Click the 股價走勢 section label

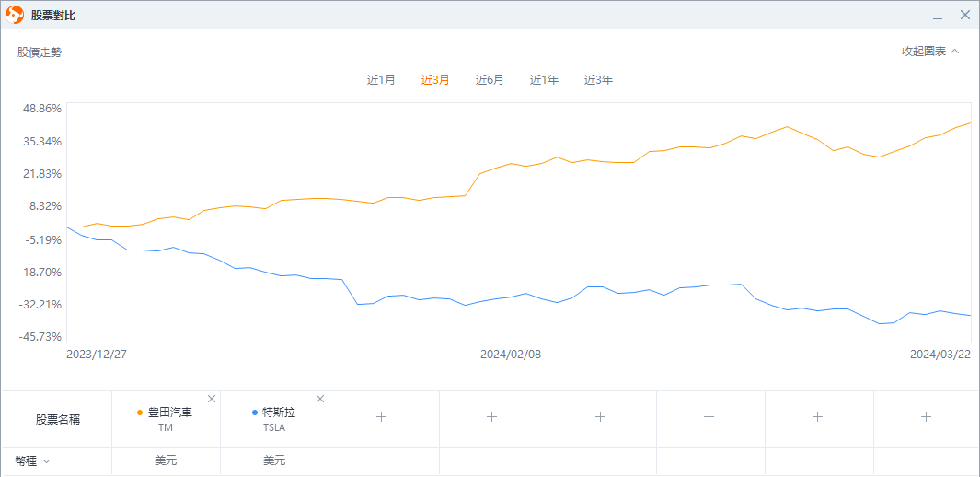click(x=40, y=52)
